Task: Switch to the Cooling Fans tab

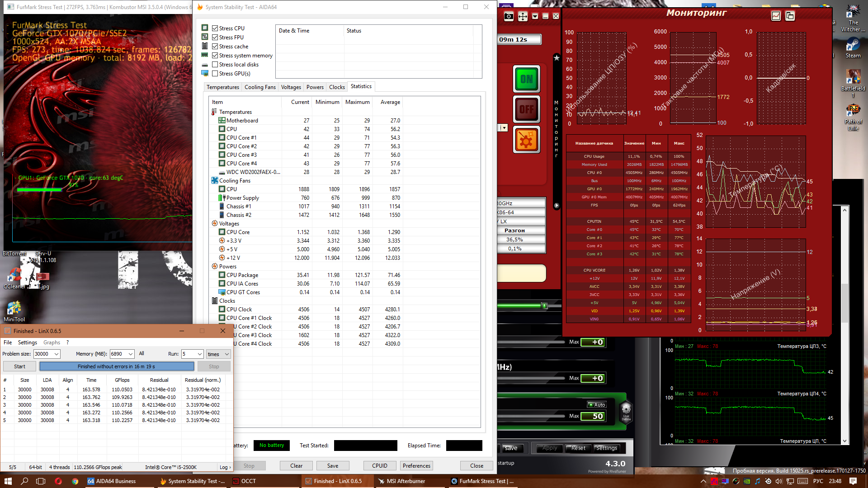Action: tap(260, 87)
